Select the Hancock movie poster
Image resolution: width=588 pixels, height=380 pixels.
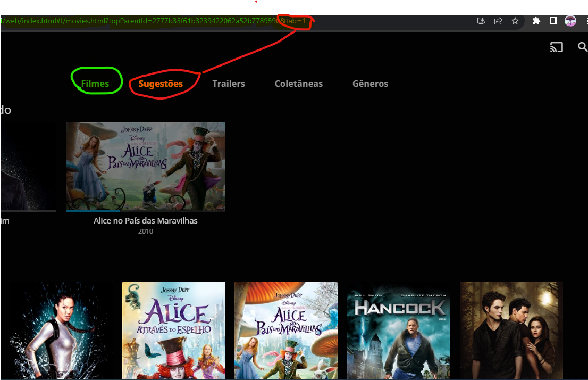[399, 330]
